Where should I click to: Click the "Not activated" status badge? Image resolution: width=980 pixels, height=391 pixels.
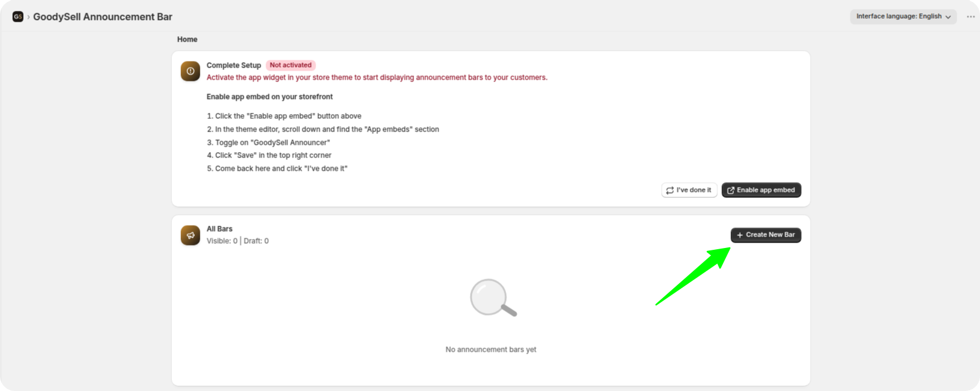(291, 65)
